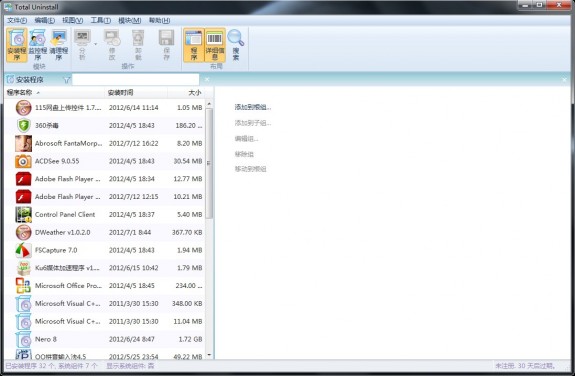Open the 视图(V) menu

(x=72, y=20)
